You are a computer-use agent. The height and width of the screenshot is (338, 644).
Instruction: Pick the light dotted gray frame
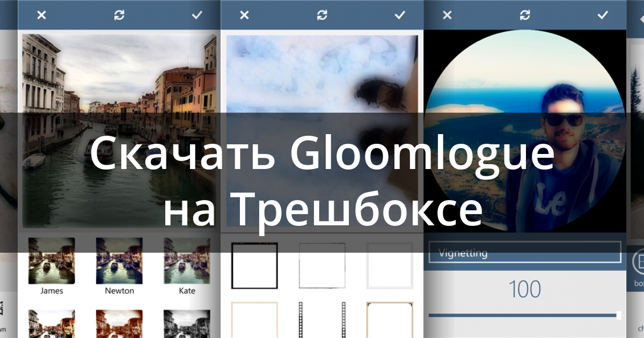(x=390, y=266)
